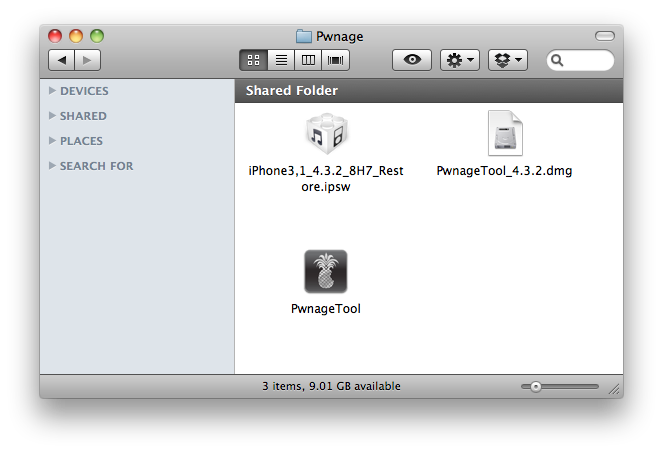Select the PwnageTool_4.3.2.dmg disk image icon
Image resolution: width=663 pixels, height=453 pixels.
click(x=504, y=135)
